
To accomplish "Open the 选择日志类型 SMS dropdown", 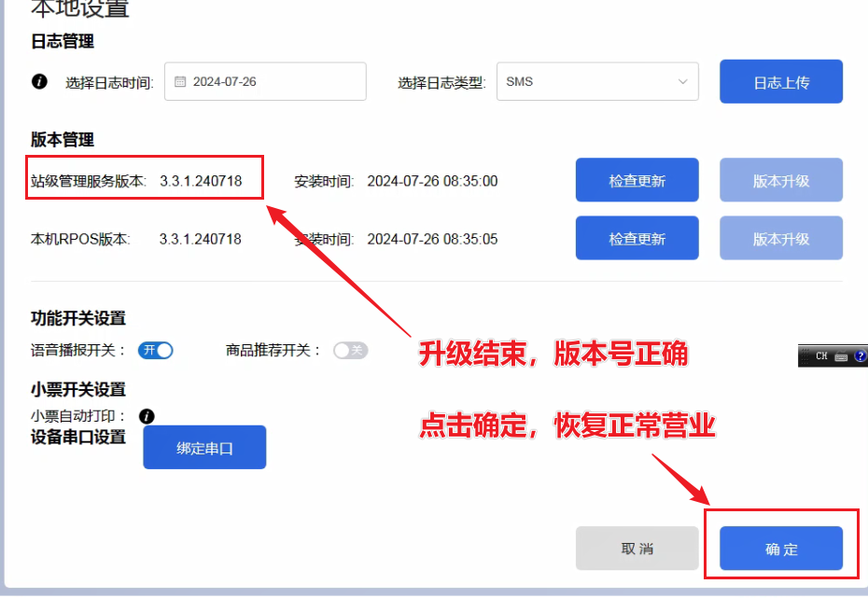I will coord(596,81).
